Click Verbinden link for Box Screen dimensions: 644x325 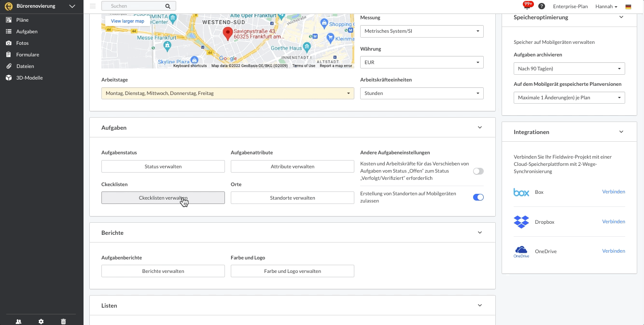614,192
